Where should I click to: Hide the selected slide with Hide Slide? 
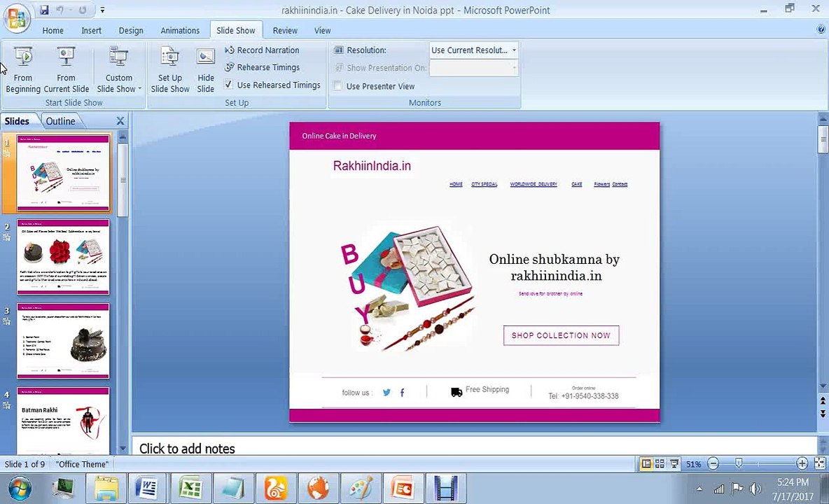[206, 70]
